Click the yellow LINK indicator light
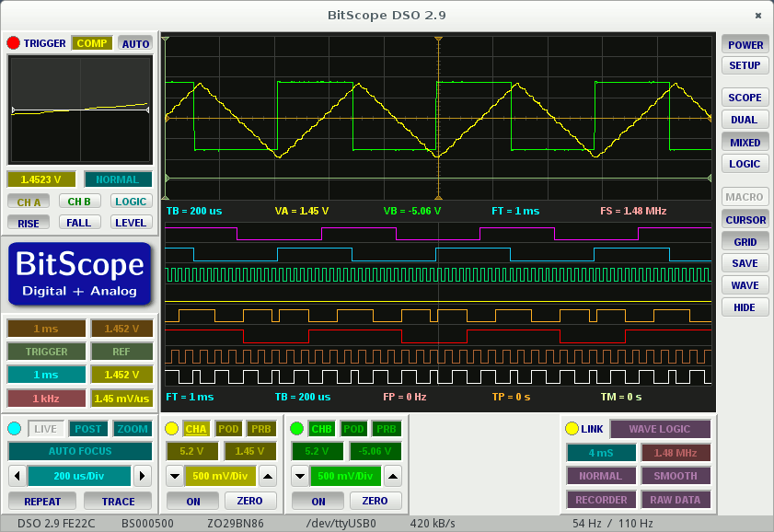774x532 pixels. click(572, 428)
